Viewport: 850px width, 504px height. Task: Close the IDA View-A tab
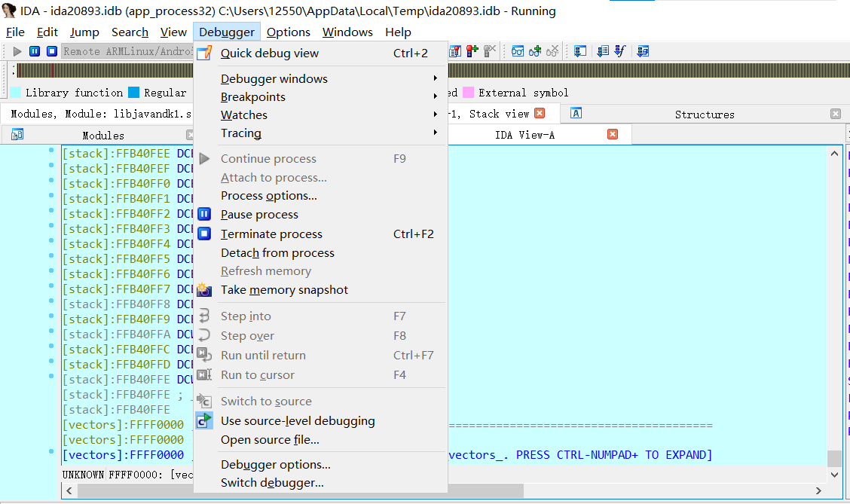pos(613,134)
